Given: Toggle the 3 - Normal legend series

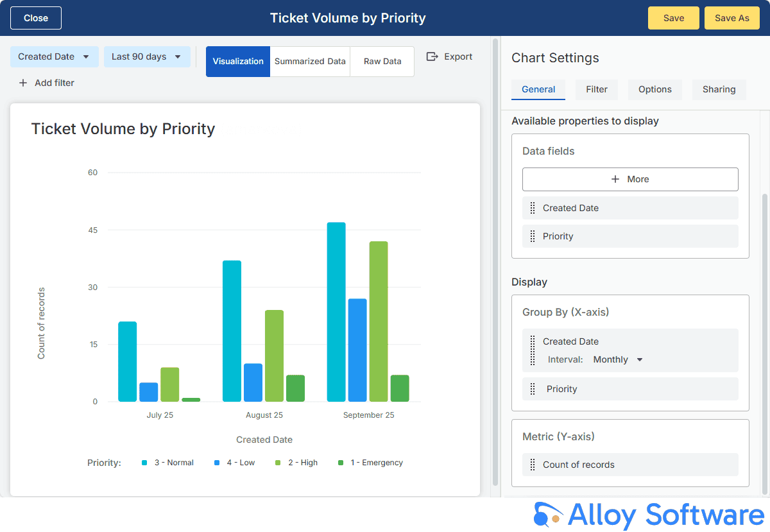Looking at the screenshot, I should coord(167,463).
